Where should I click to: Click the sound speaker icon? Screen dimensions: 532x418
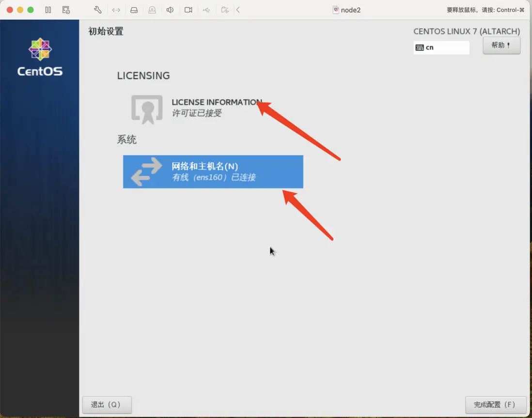click(x=170, y=10)
